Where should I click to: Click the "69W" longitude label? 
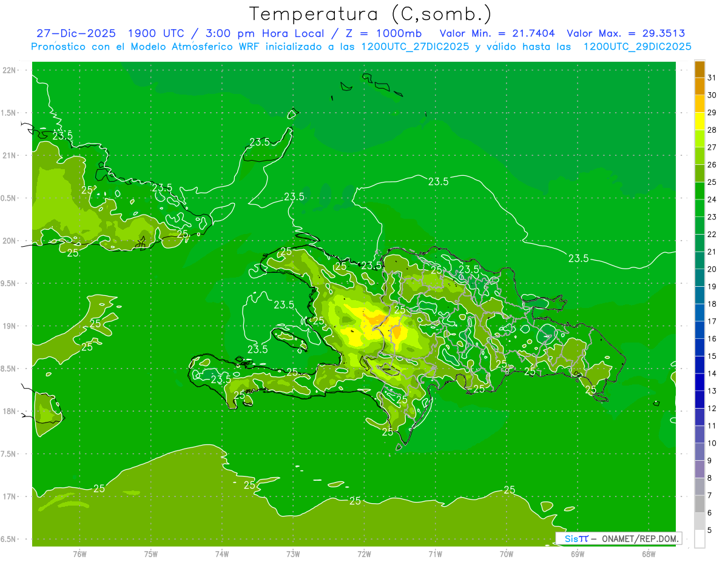(x=578, y=554)
